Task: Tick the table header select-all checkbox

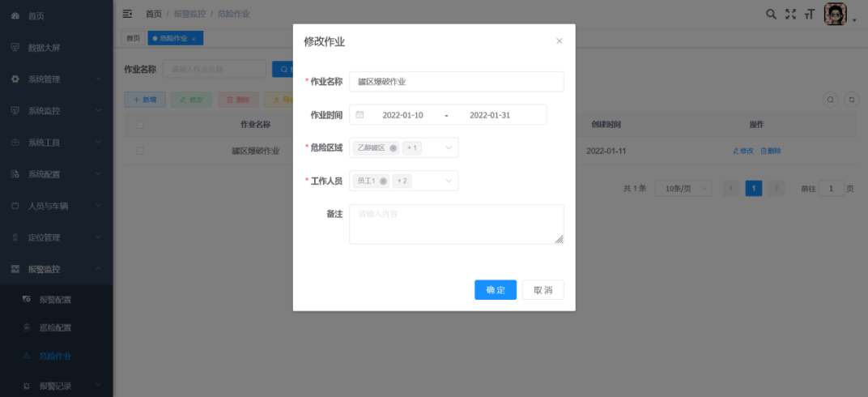Action: (140, 125)
